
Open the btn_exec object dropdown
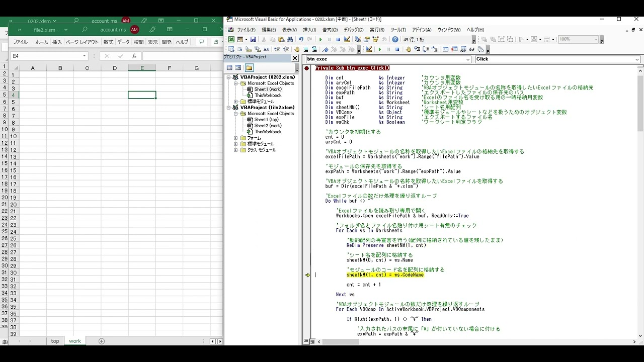(468, 59)
